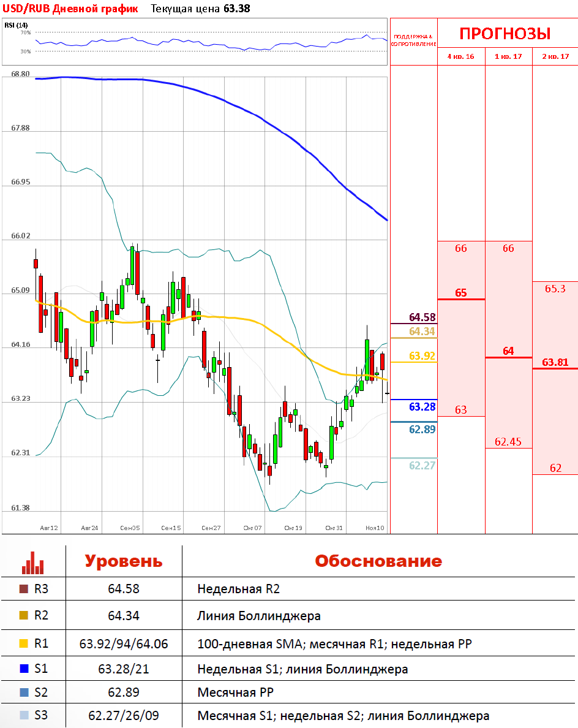This screenshot has height=728, width=578.
Task: Click the bold 63.81 forecast value
Action: (555, 362)
